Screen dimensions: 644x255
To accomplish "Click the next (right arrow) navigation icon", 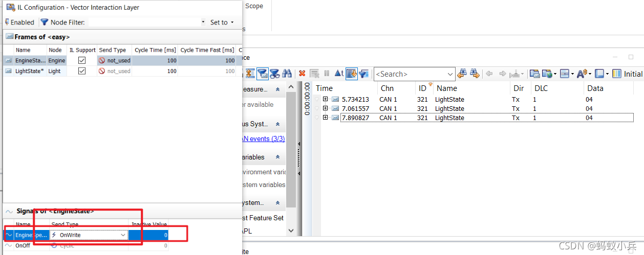I will point(503,74).
